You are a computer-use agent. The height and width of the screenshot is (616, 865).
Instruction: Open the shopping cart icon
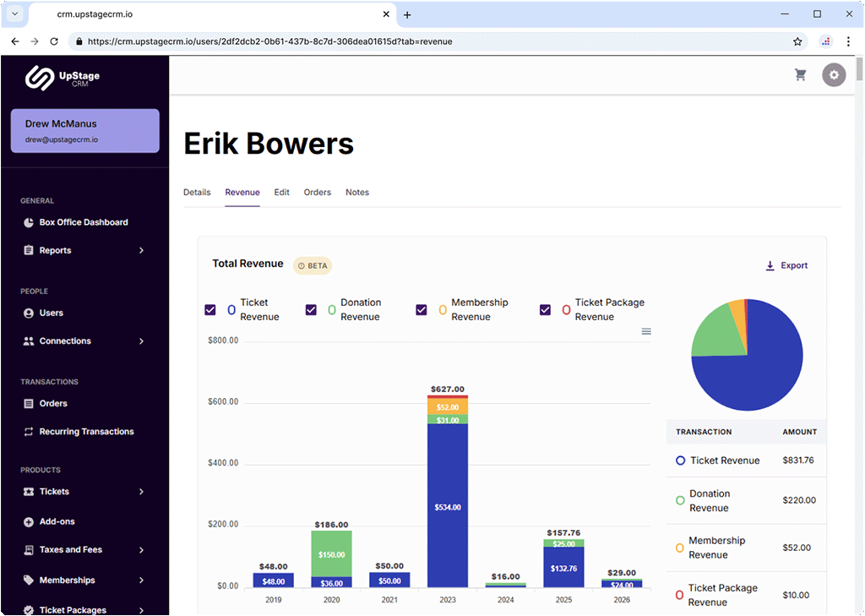pos(800,75)
